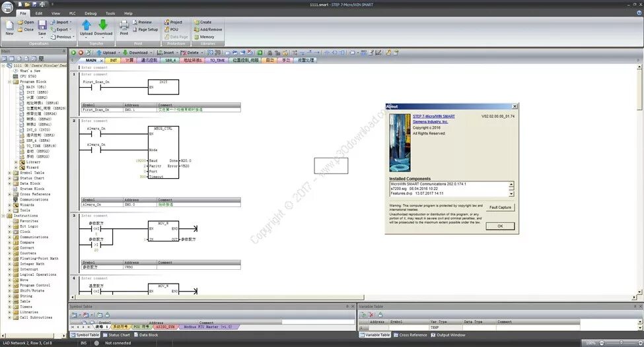Open the Insert dropdown in editor toolbar
The image size is (644, 347).
click(177, 53)
